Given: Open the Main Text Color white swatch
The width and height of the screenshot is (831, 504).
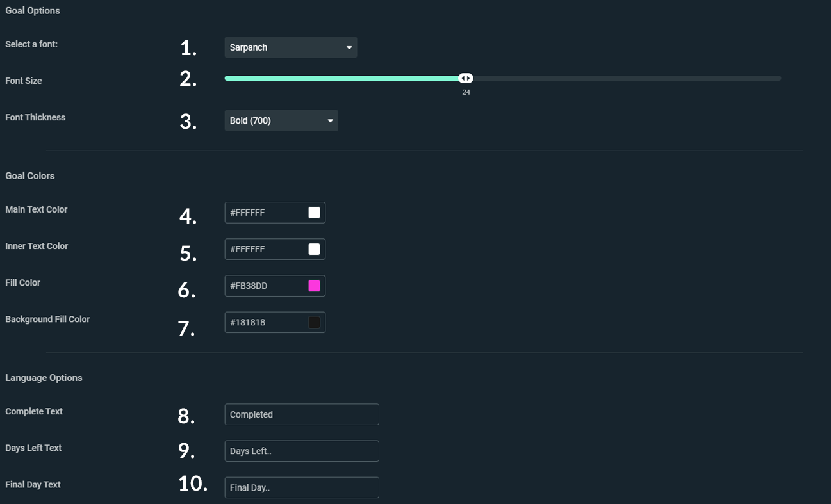Looking at the screenshot, I should click(314, 213).
